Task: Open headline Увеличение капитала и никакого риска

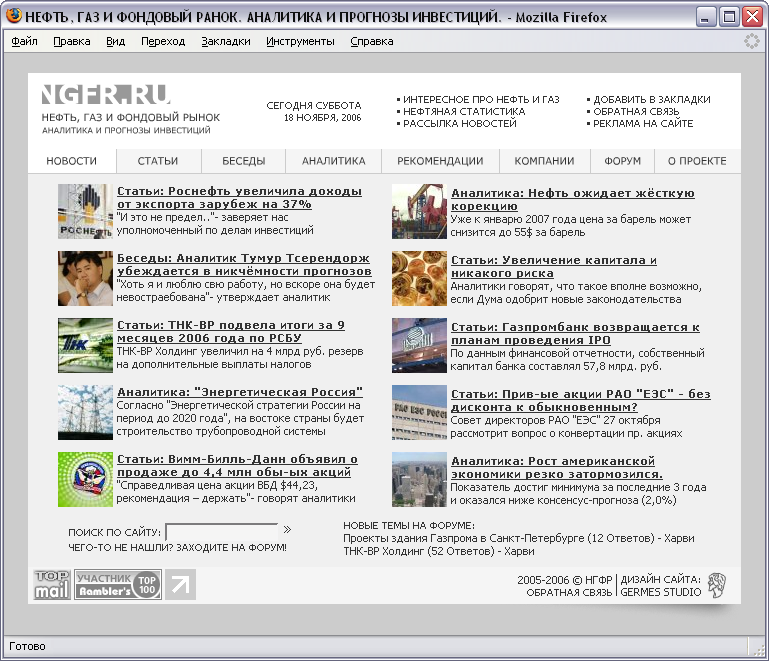Action: point(554,267)
